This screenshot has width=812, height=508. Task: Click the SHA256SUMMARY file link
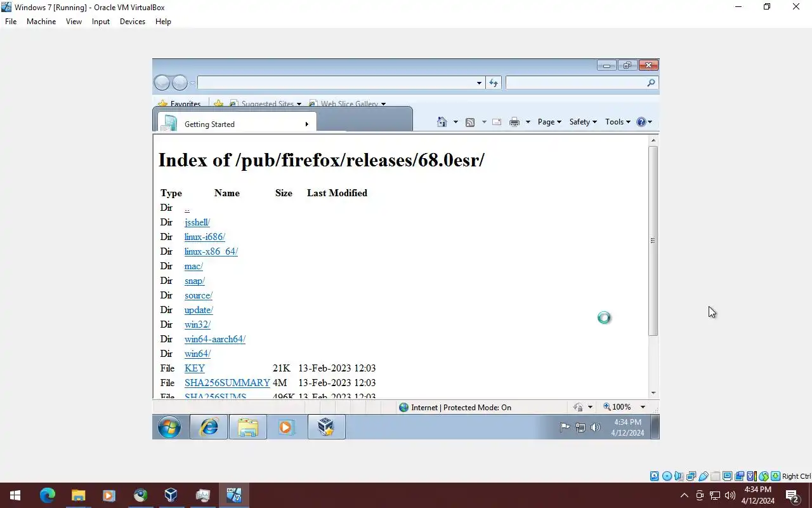click(x=227, y=383)
